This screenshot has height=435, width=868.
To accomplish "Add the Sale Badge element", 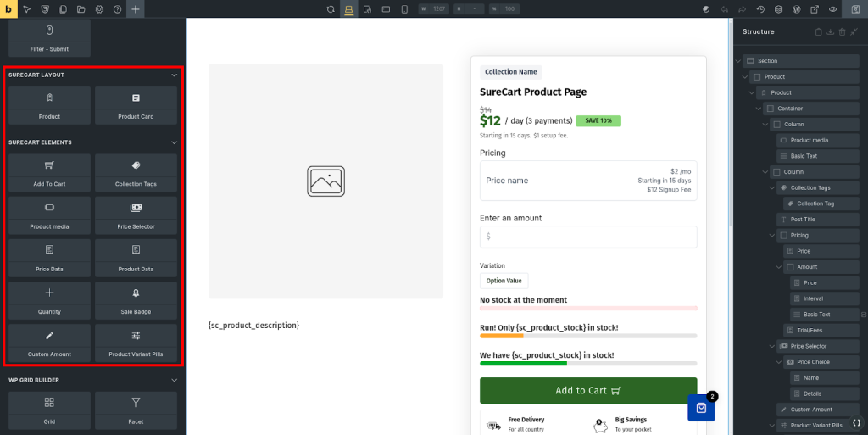I will tap(136, 300).
